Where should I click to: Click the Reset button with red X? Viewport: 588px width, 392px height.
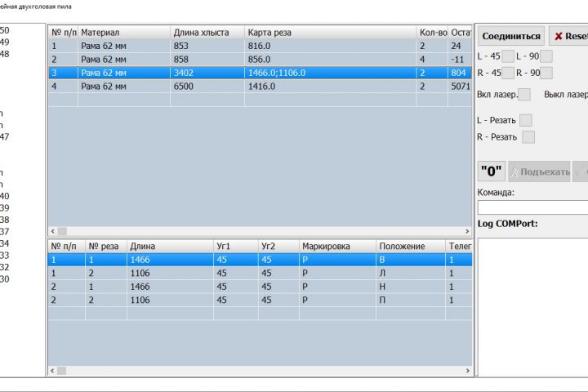click(x=569, y=36)
